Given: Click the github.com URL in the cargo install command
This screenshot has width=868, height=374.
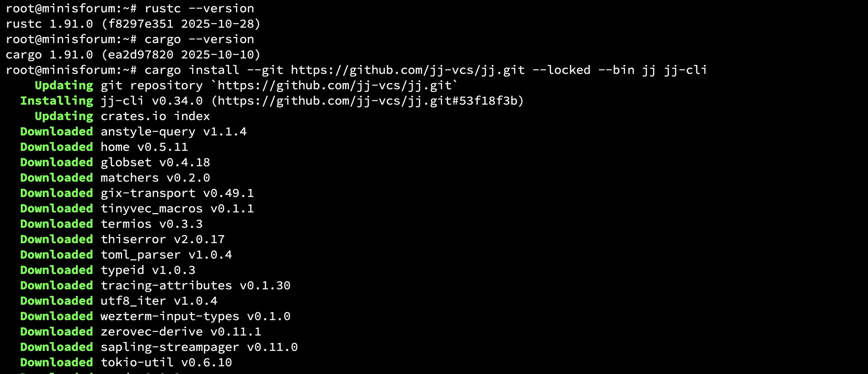Looking at the screenshot, I should [407, 70].
